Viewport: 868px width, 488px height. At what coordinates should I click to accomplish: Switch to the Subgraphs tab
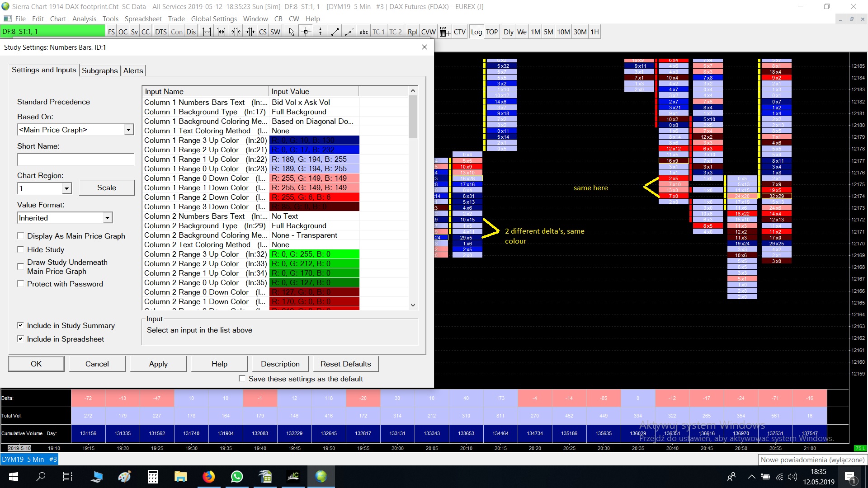coord(100,70)
